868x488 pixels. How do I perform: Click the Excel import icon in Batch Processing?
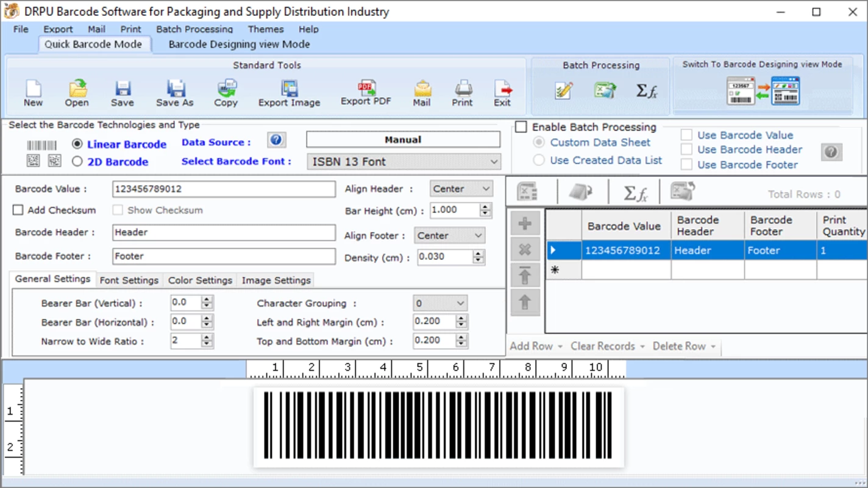tap(605, 91)
